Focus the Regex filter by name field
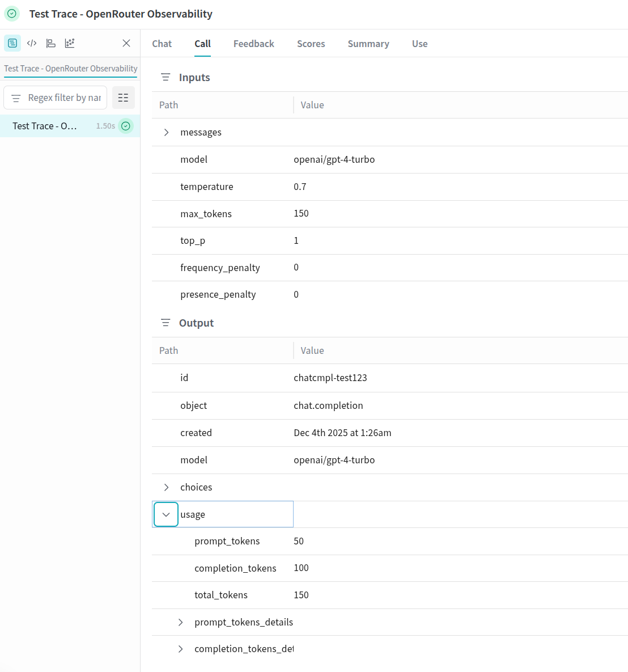This screenshot has width=628, height=672. pyautogui.click(x=63, y=98)
